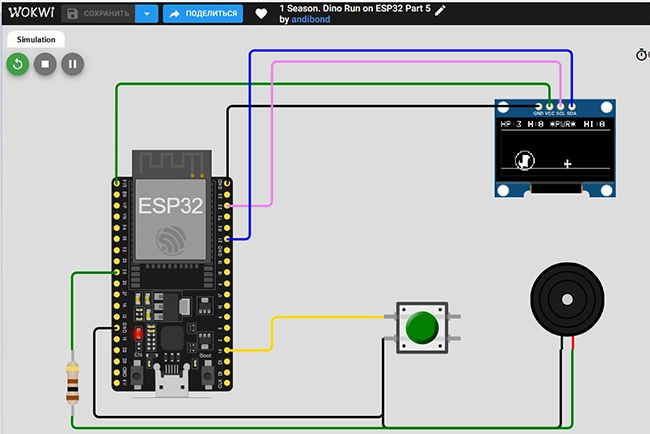Click the simulation timer stopwatch icon
Image resolution: width=650 pixels, height=434 pixels.
point(641,54)
